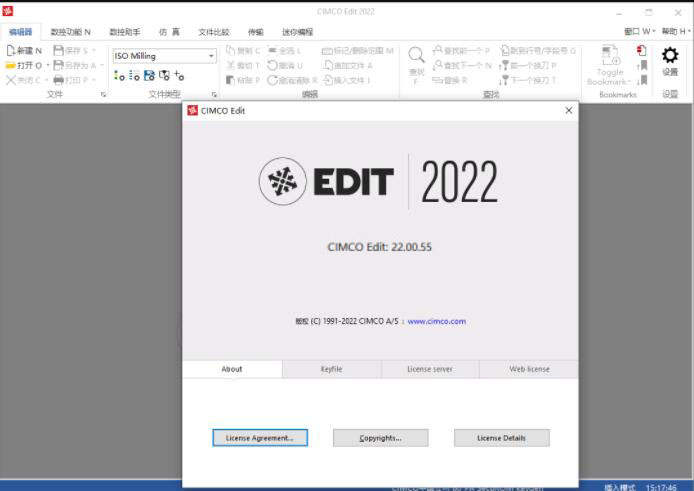
Task: Open the 帮助 H dropdown menu
Action: [676, 31]
